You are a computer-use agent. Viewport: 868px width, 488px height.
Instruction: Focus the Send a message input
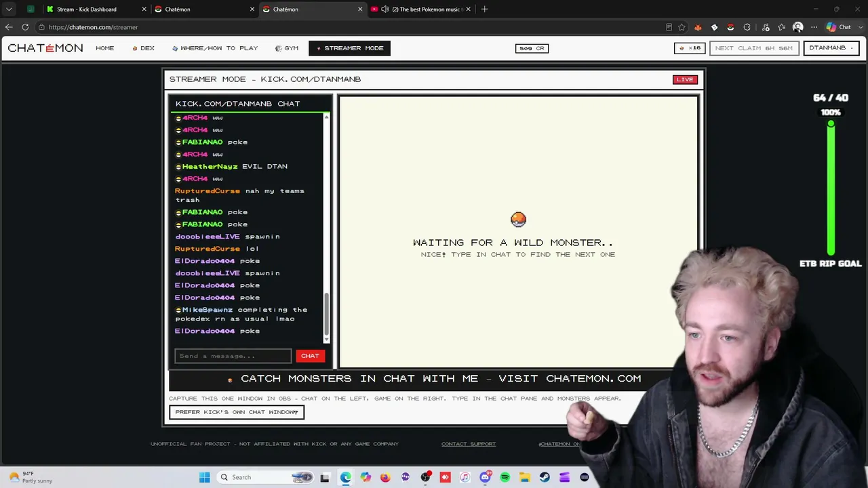(233, 356)
